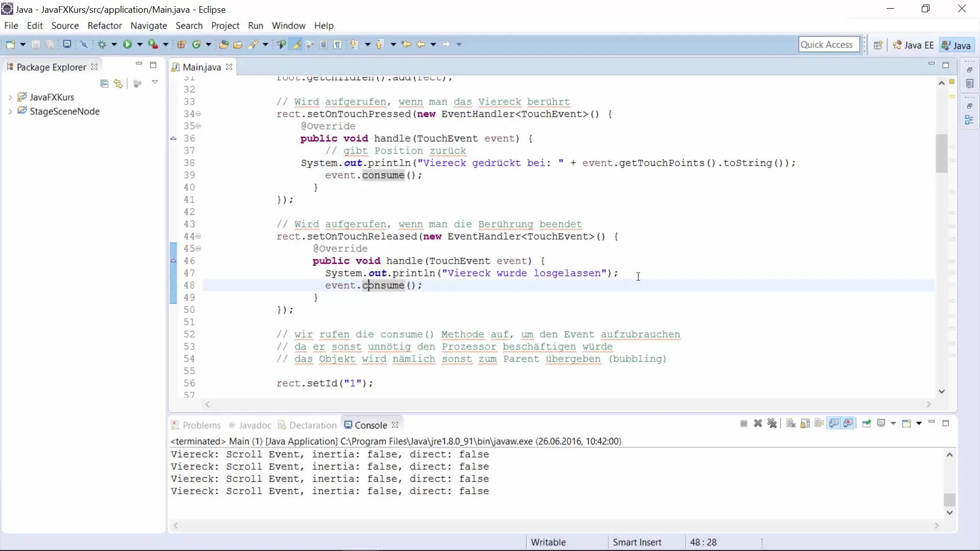Toggle Mark Occurrences highlighter button
The width and height of the screenshot is (980, 551).
[x=296, y=44]
